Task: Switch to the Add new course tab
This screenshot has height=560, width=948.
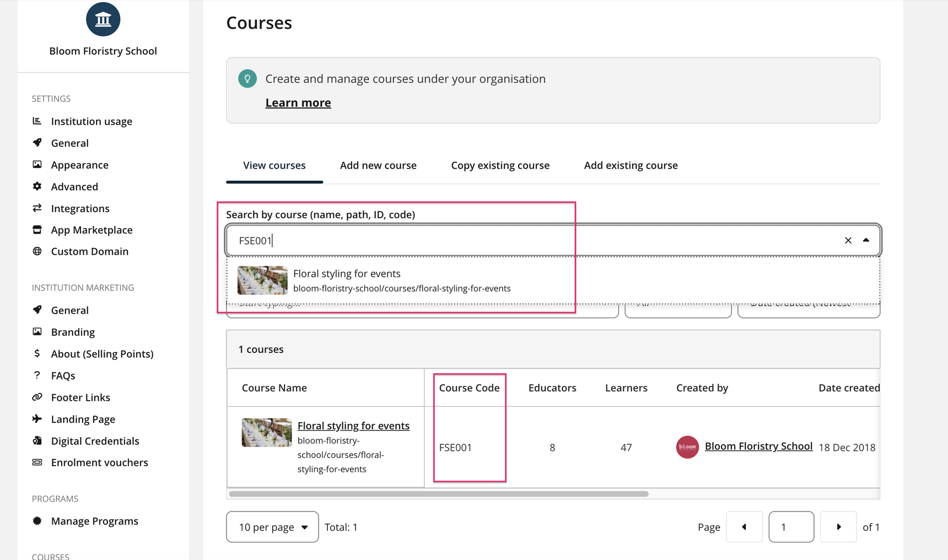Action: 378,165
